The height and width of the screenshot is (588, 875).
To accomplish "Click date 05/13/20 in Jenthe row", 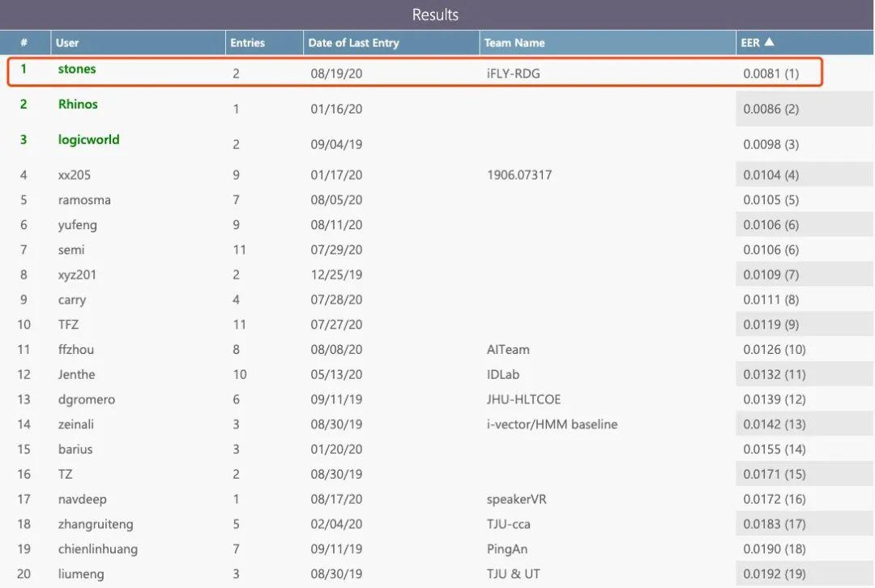I will point(336,374).
